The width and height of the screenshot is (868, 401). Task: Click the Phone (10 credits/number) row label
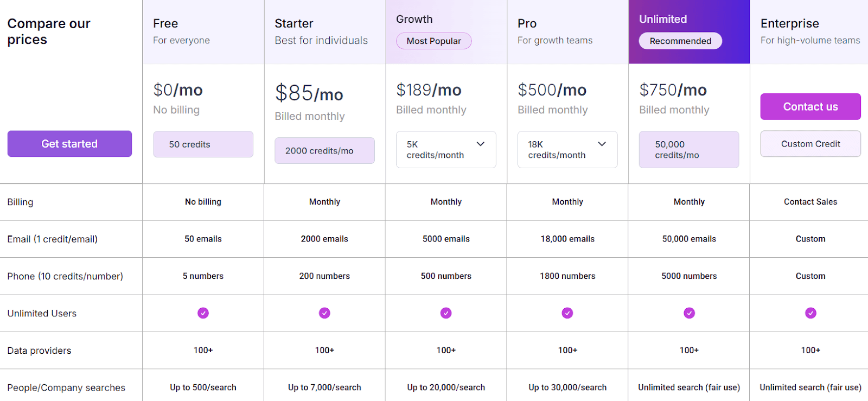tap(65, 277)
